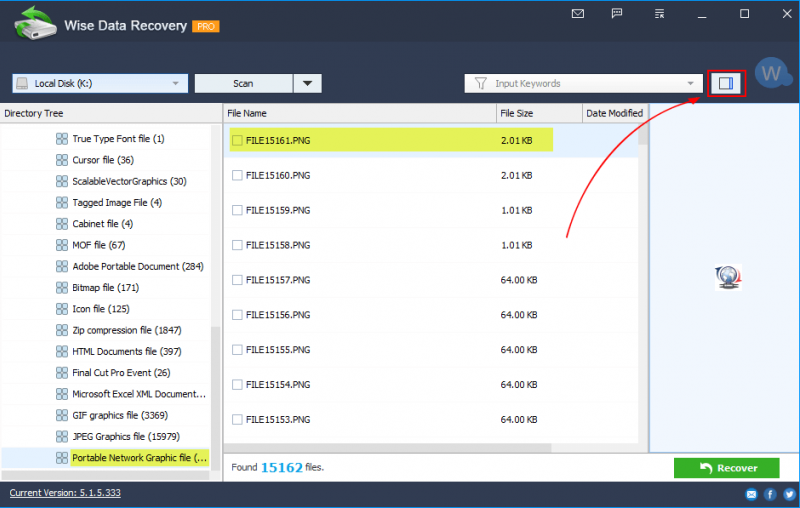Sort by the File Name column header

(x=359, y=113)
